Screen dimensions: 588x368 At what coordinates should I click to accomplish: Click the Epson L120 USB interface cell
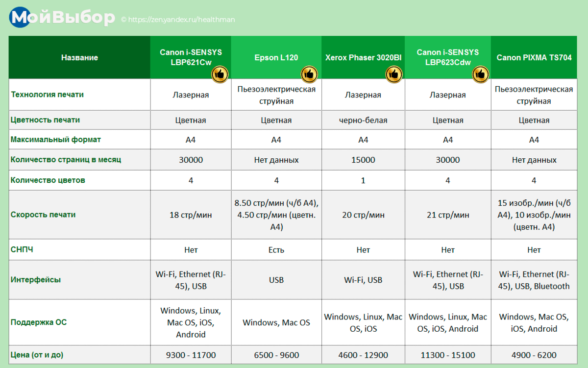[x=276, y=280]
